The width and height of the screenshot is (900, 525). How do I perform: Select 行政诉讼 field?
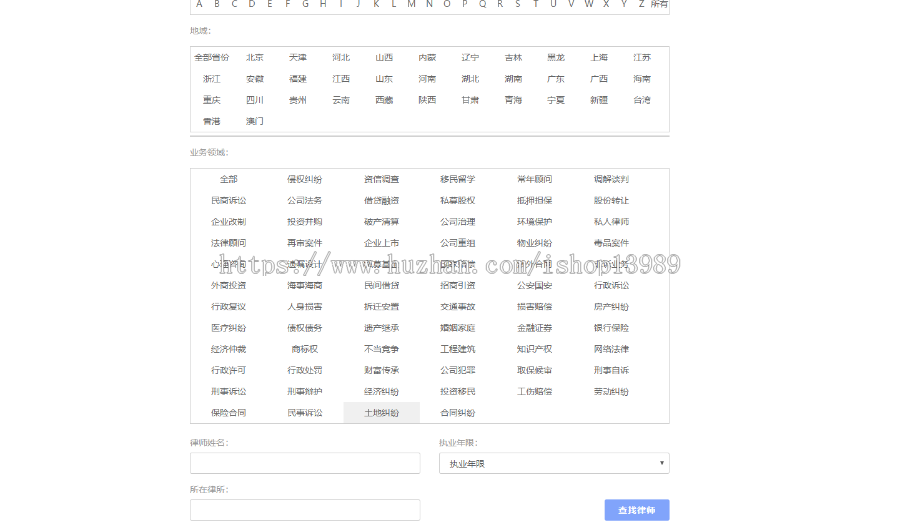pos(611,285)
